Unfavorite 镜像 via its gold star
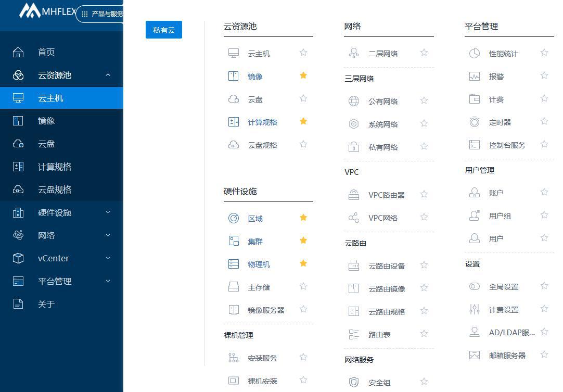 pos(303,75)
